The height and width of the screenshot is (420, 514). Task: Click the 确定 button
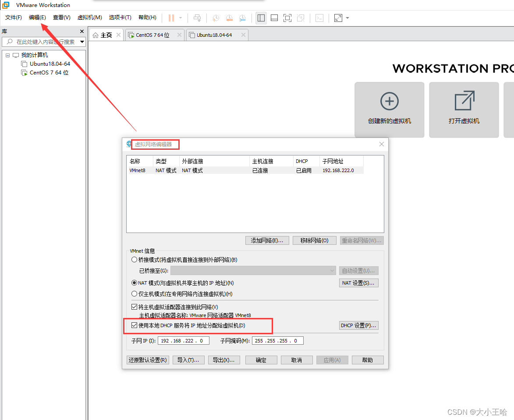click(261, 360)
